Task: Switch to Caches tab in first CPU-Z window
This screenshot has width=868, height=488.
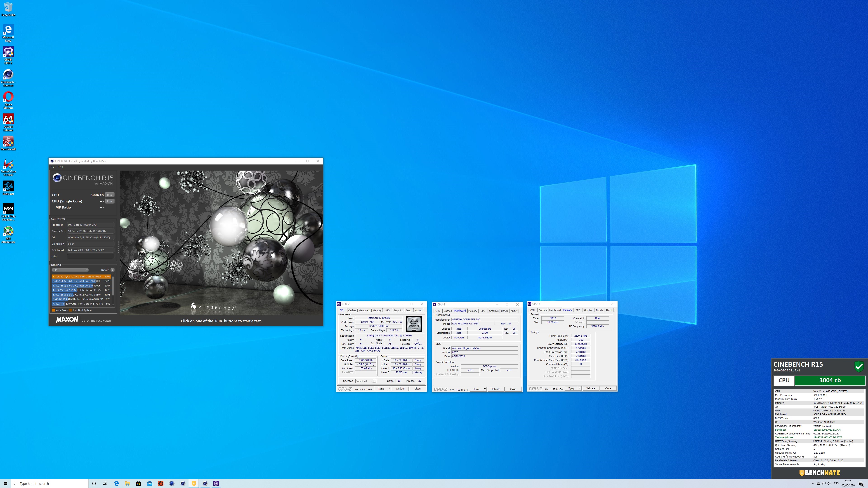Action: coord(352,310)
